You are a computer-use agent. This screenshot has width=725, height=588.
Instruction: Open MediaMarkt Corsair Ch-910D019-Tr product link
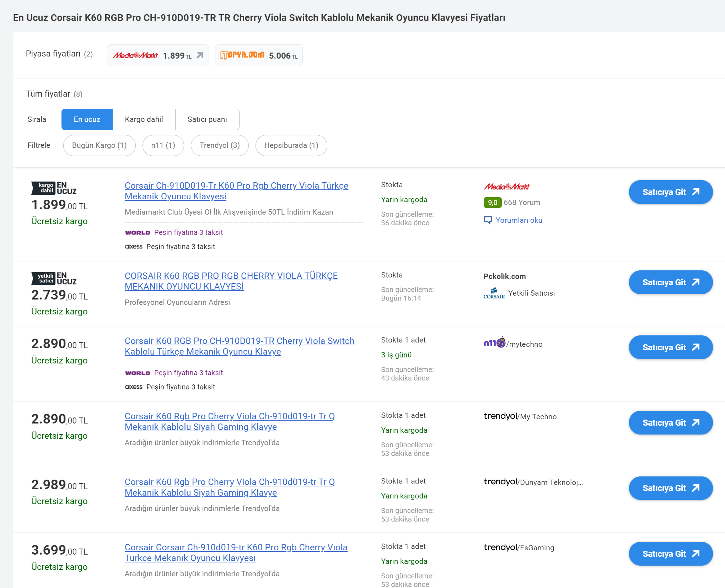point(236,191)
